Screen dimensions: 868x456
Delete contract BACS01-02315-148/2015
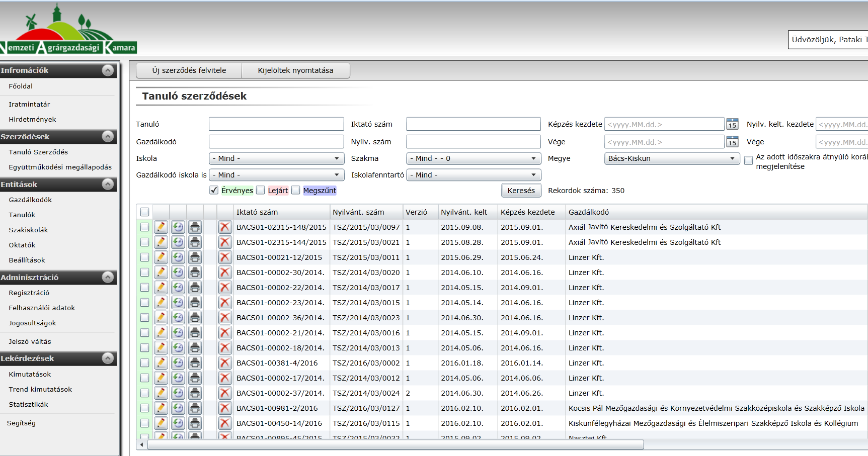225,227
